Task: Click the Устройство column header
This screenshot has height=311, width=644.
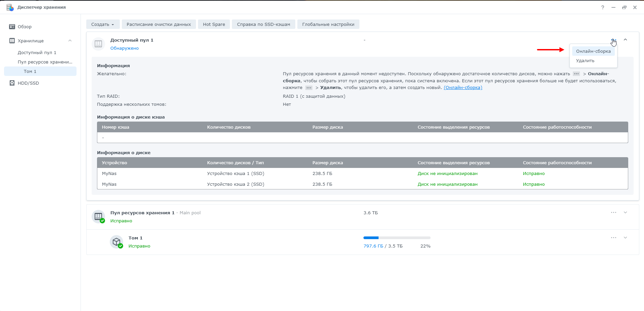Action: (x=114, y=163)
